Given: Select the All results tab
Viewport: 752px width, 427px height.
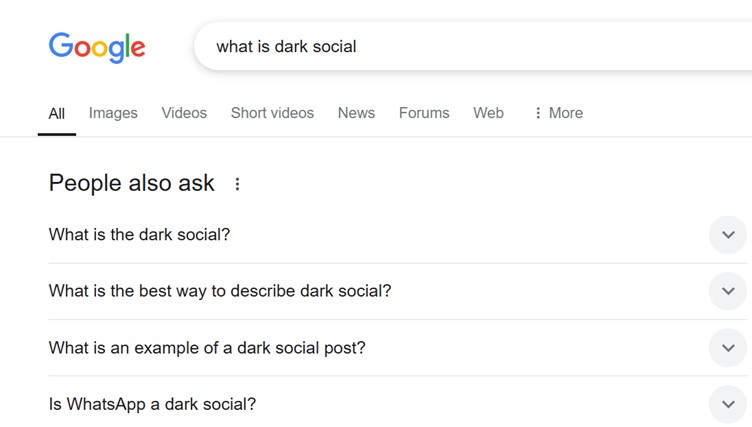Looking at the screenshot, I should point(57,114).
